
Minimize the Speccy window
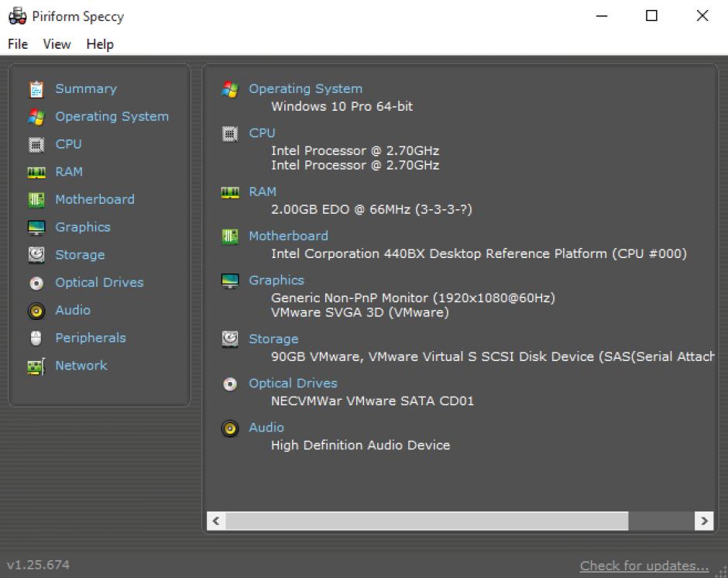pos(602,15)
